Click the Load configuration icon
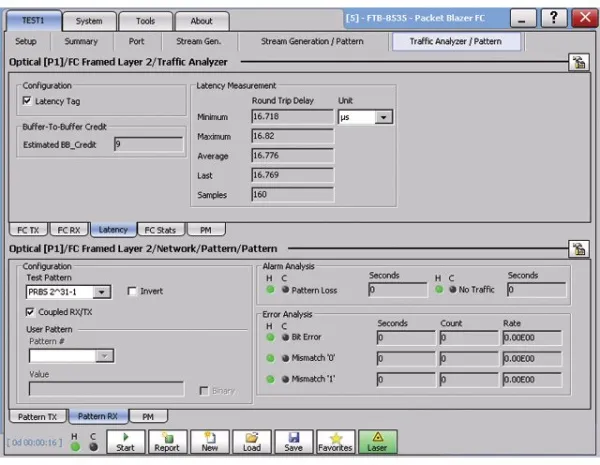This screenshot has height=465, width=600. [x=252, y=441]
